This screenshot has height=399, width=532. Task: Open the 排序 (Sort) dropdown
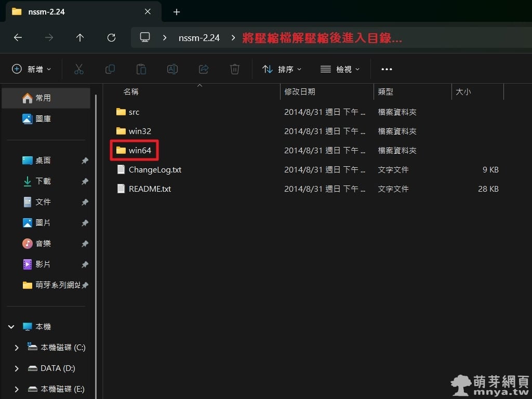282,69
